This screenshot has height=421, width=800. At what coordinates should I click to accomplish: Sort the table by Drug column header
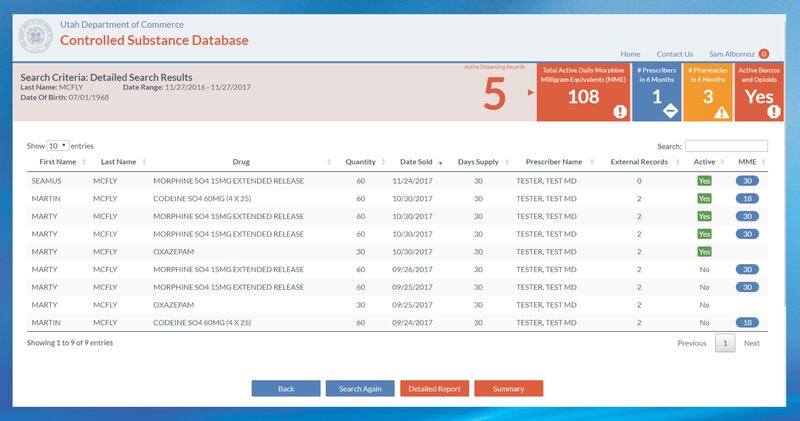point(242,162)
